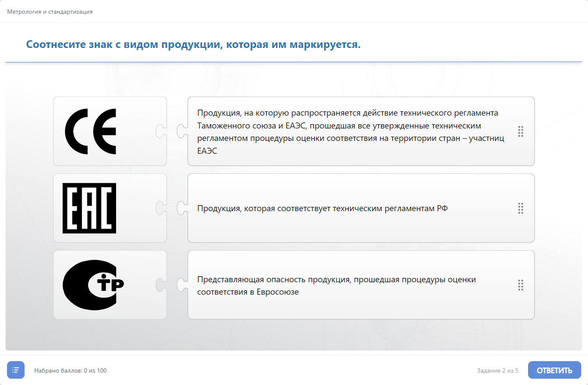
Task: Click puzzle notch on the CE card
Action: 161,131
